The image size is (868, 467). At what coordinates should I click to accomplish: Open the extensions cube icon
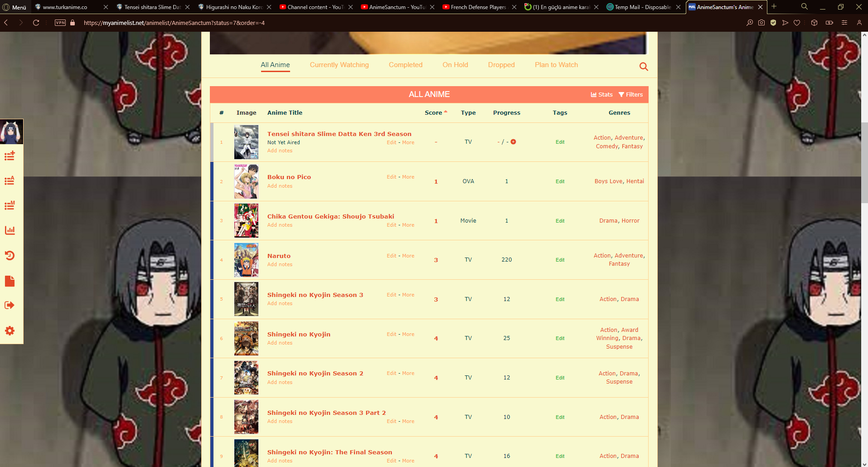(814, 23)
